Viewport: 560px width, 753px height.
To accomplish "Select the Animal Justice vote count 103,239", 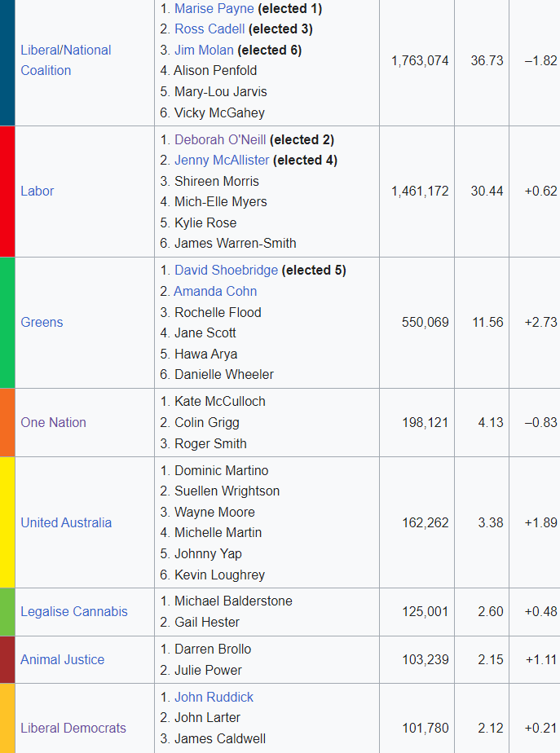I will [x=425, y=660].
